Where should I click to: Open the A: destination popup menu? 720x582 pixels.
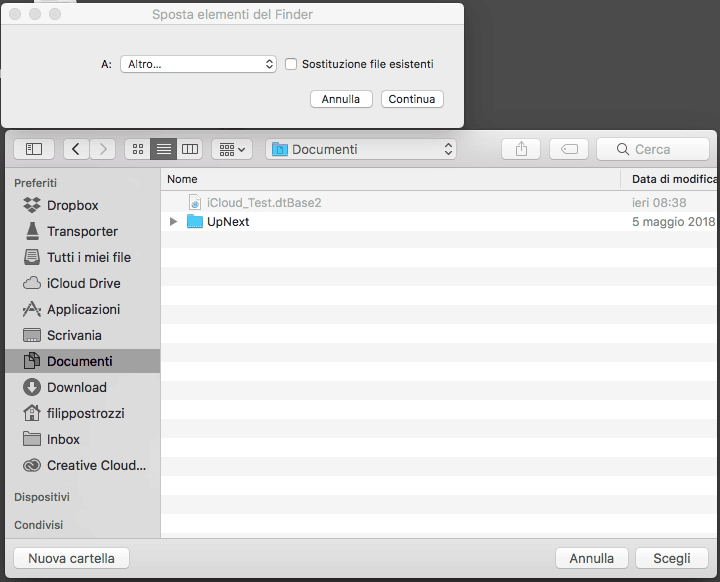click(198, 64)
